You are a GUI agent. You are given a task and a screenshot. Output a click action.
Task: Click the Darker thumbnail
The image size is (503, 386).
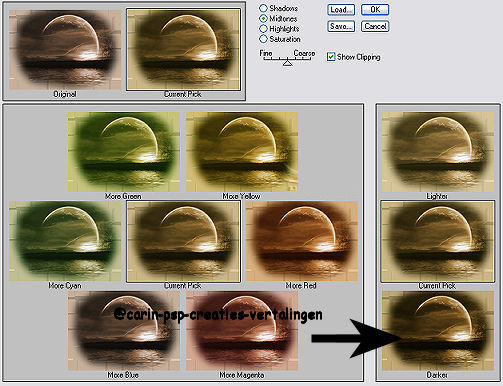coord(438,330)
